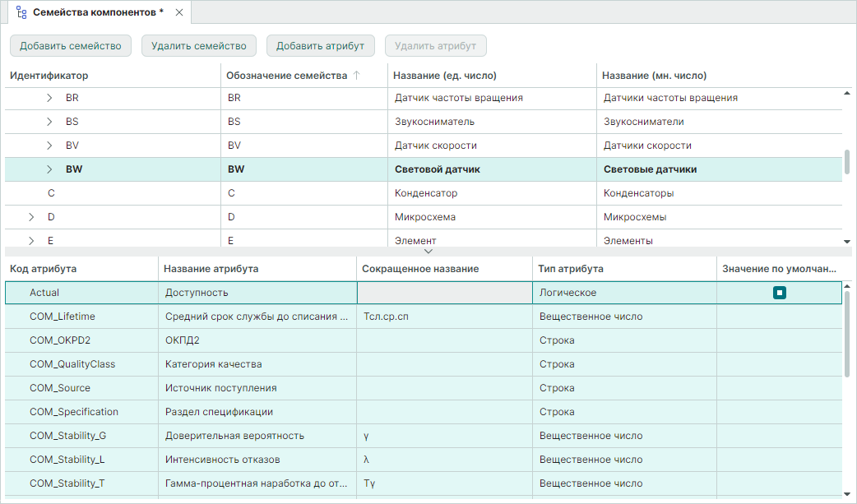
Task: Expand the BW family row
Action: (49, 169)
